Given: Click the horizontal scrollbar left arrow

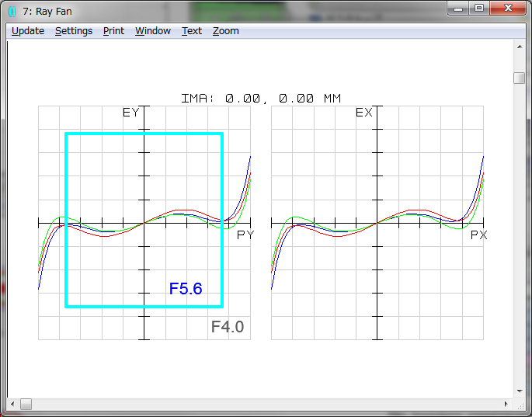Looking at the screenshot, I should coord(12,404).
